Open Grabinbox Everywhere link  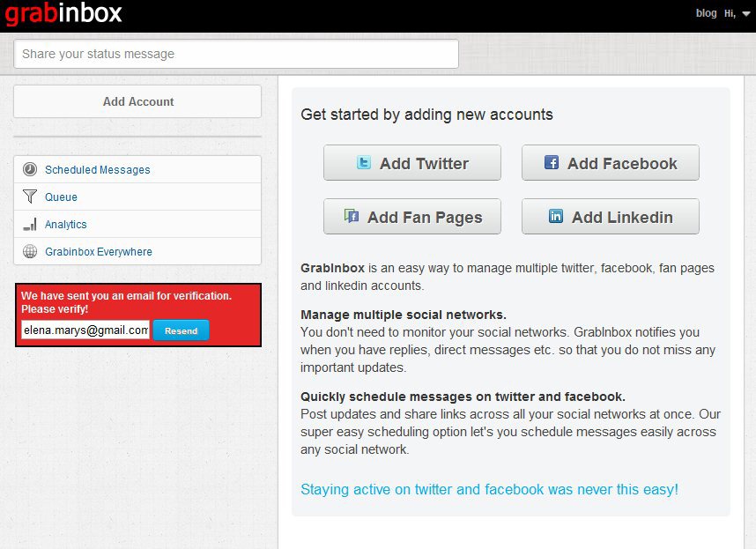click(x=98, y=252)
